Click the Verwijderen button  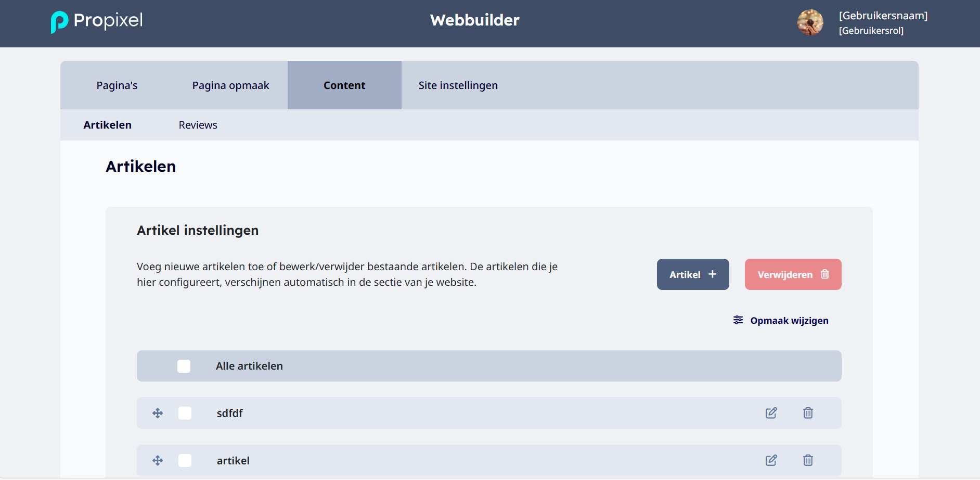tap(793, 274)
